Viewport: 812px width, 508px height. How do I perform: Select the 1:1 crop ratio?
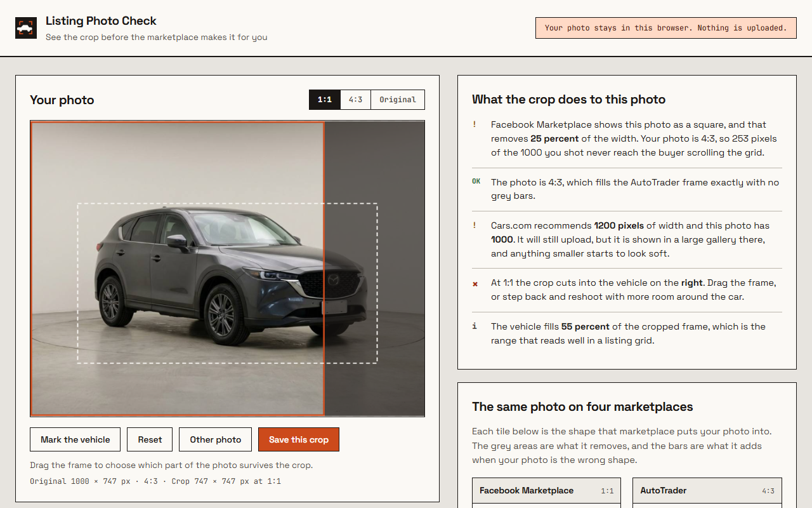click(325, 100)
